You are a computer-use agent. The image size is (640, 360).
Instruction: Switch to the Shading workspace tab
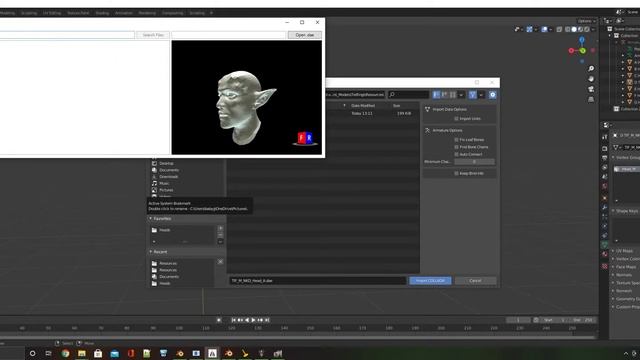[x=102, y=13]
